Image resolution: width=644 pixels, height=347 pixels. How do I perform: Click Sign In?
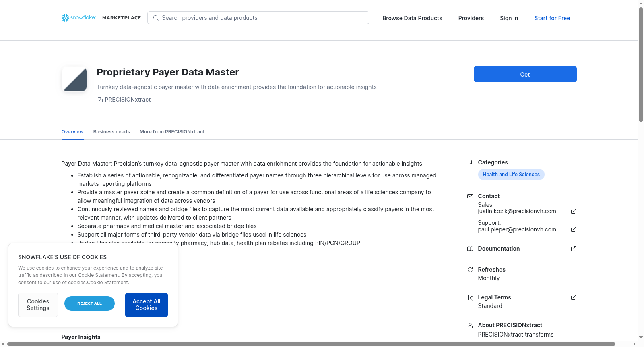pos(509,18)
